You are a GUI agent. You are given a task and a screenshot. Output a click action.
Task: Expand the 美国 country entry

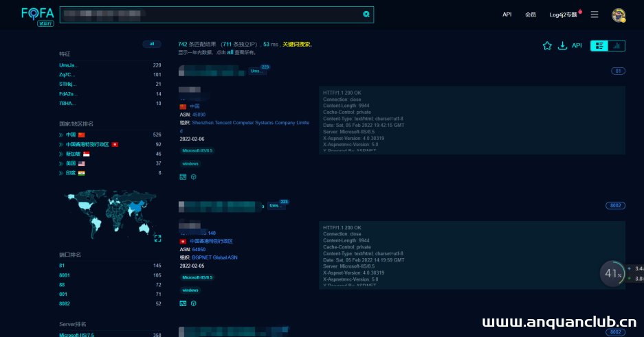pyautogui.click(x=61, y=164)
